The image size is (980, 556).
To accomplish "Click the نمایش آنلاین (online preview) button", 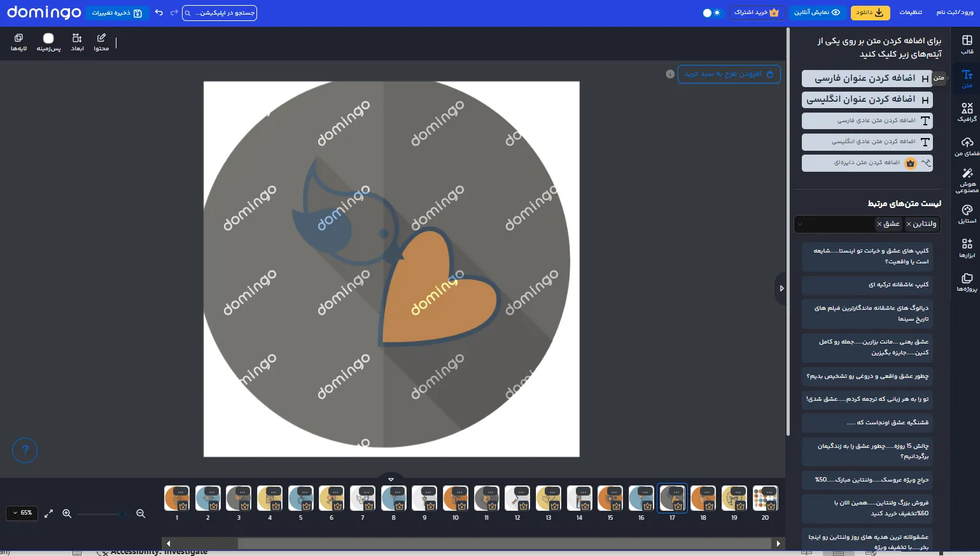I will coord(817,13).
